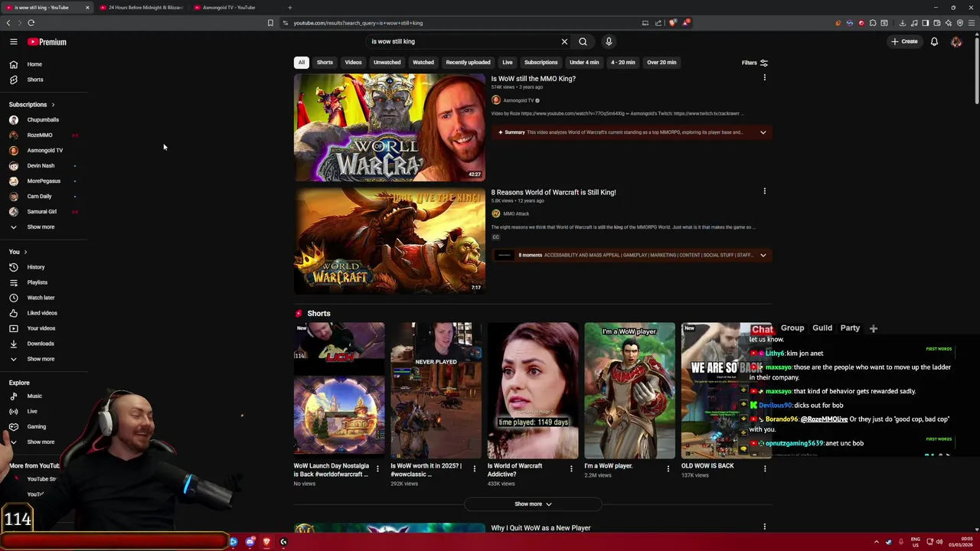Viewport: 980px width, 551px height.
Task: Go to Home in sidebar
Action: [x=34, y=64]
